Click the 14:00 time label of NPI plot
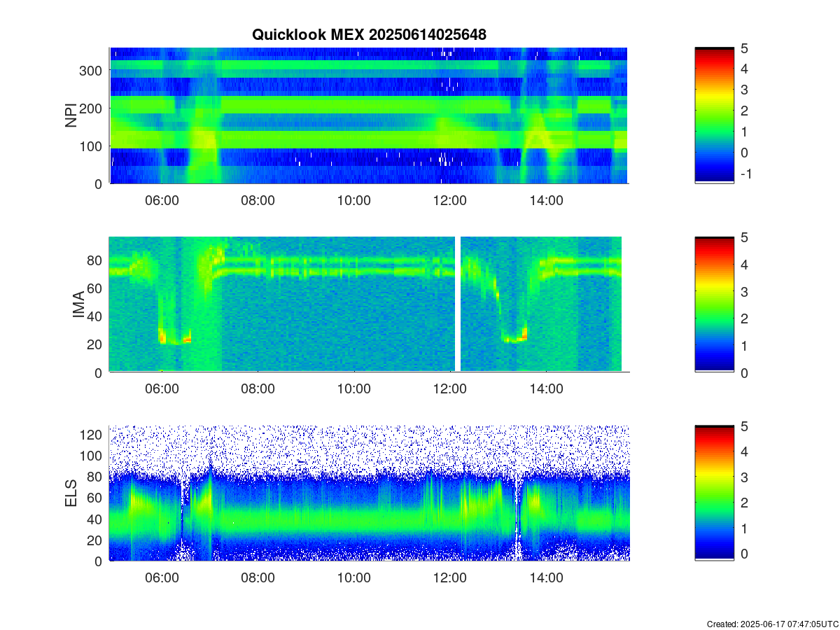 [547, 200]
